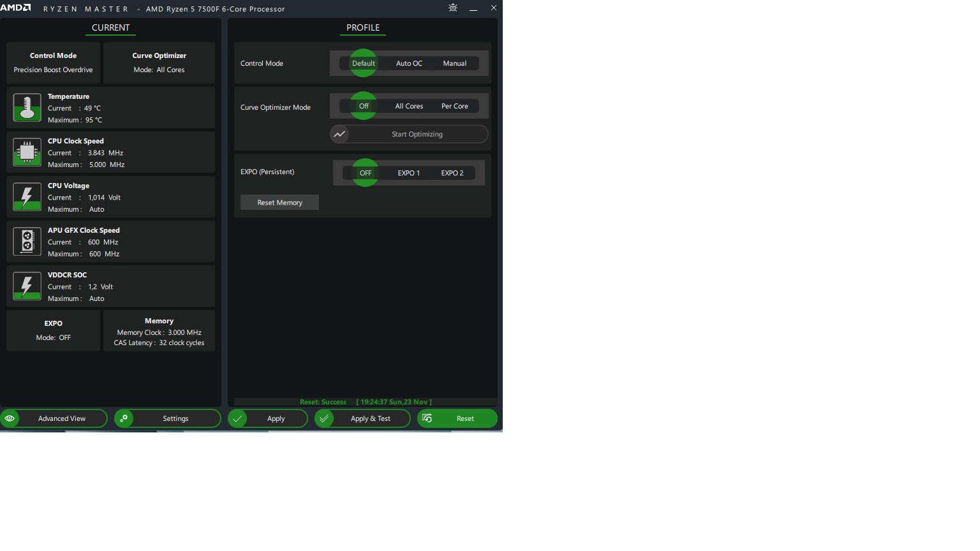Screen dimensions: 980x551
Task: Click the Apply button
Action: (268, 418)
